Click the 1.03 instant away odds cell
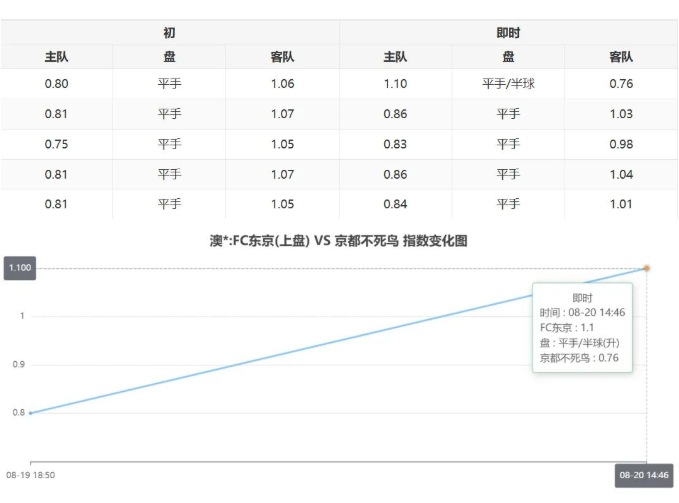Viewport: 679px width, 503px height. tap(621, 114)
